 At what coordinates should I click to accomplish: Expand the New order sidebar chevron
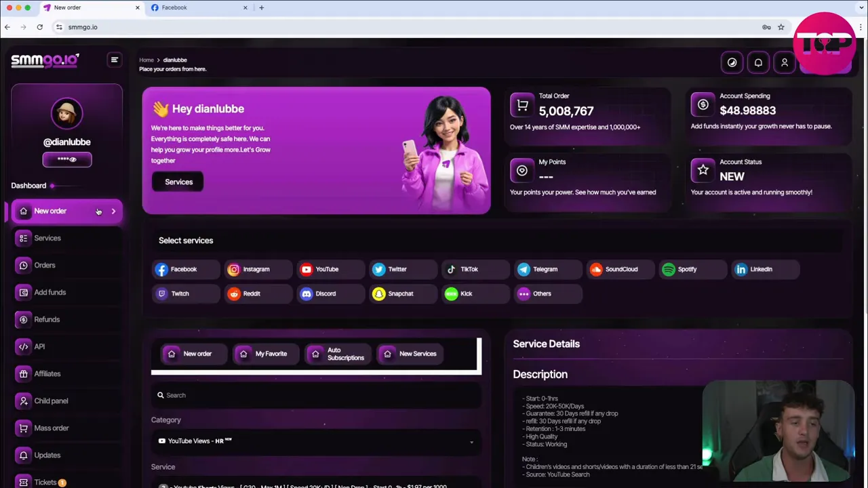click(x=113, y=211)
